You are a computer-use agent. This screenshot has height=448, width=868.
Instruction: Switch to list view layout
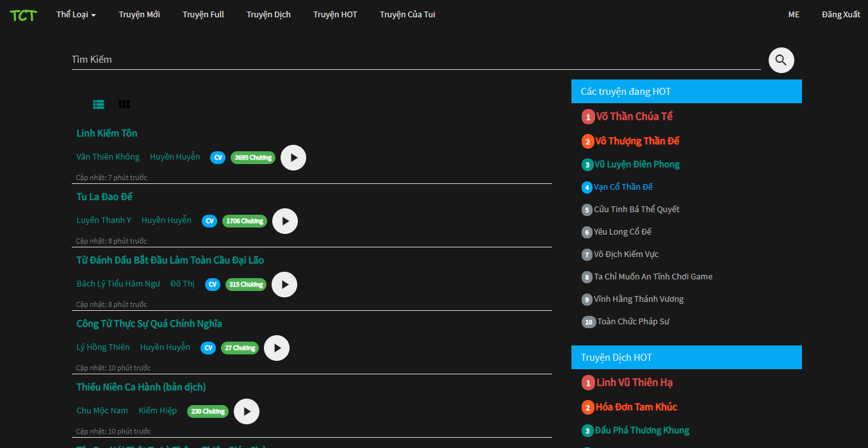pyautogui.click(x=99, y=104)
